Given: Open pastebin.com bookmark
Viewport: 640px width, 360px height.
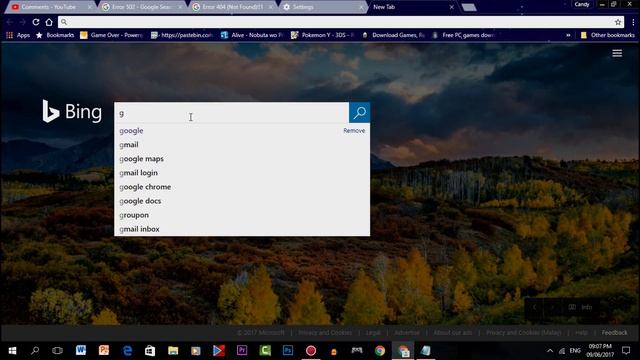Looking at the screenshot, I should tap(182, 35).
